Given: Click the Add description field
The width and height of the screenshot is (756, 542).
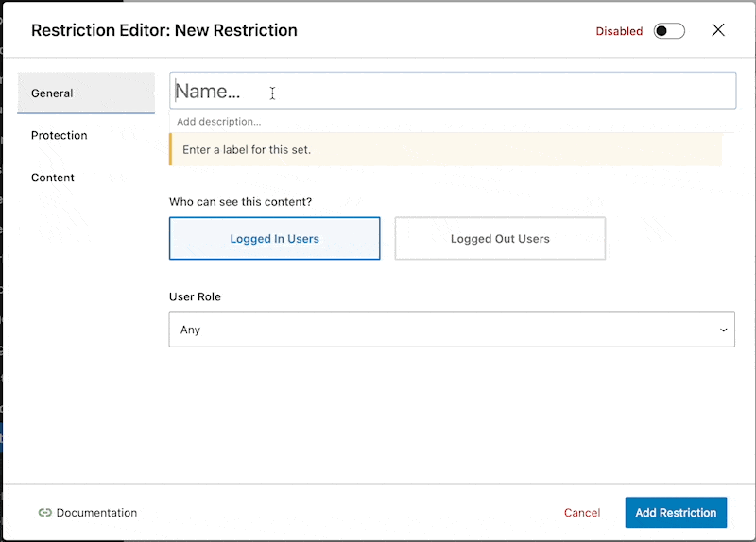Looking at the screenshot, I should click(x=452, y=122).
